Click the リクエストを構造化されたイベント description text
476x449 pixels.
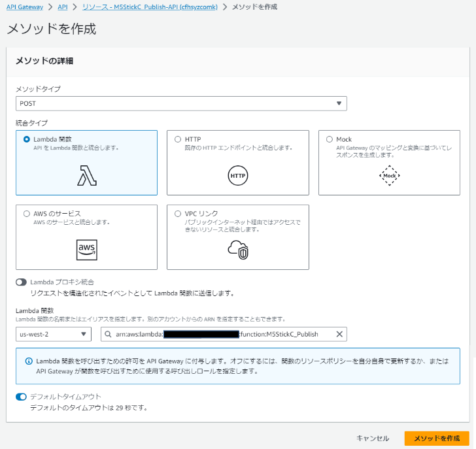(x=133, y=293)
